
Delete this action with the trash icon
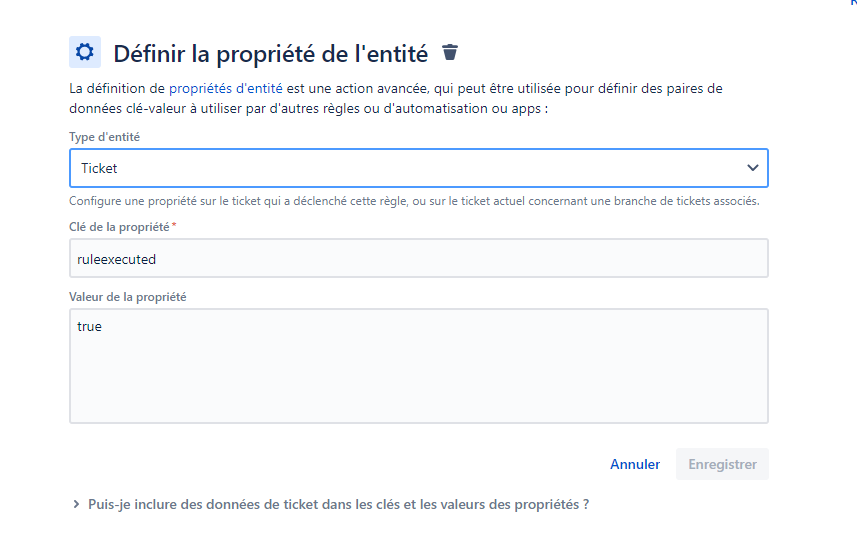click(450, 52)
